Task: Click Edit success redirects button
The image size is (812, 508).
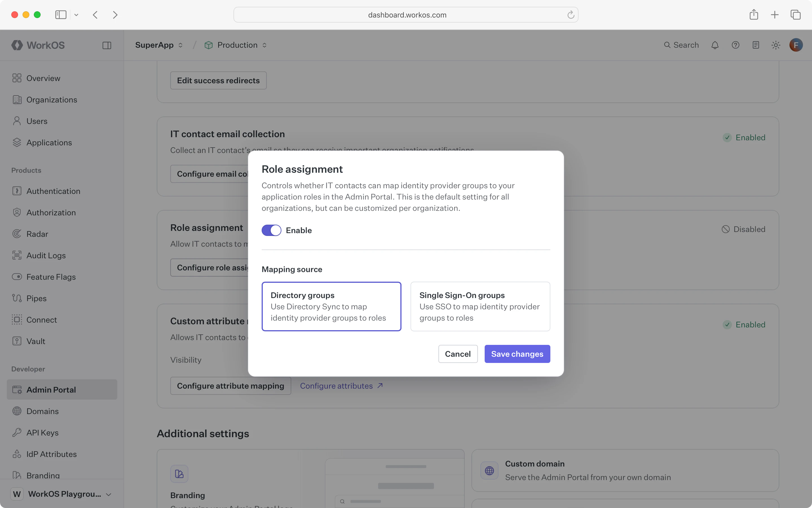Action: coord(219,80)
